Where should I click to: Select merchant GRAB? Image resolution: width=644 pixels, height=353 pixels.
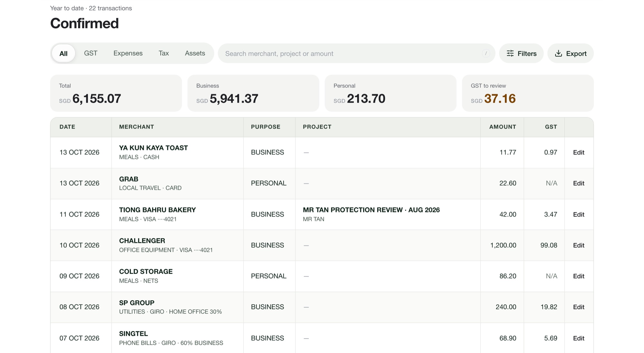(x=128, y=179)
